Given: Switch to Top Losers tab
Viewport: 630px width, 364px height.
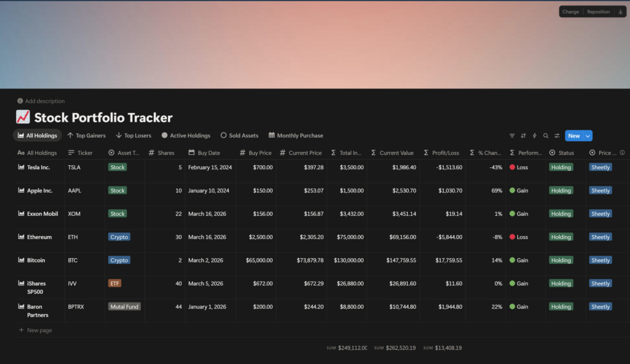Looking at the screenshot, I should tap(134, 135).
